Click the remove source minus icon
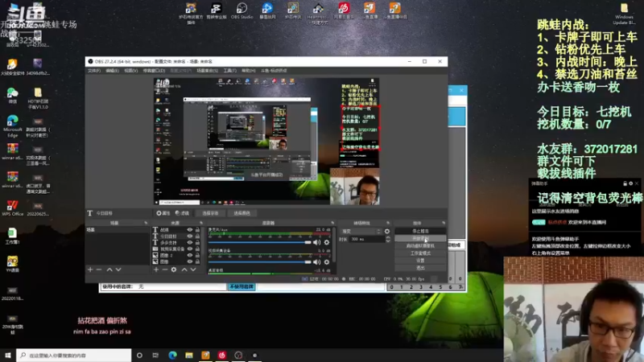The width and height of the screenshot is (644, 362). [x=165, y=269]
